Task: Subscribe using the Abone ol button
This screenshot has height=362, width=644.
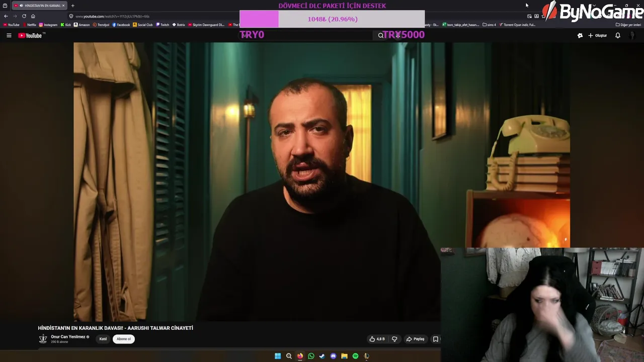Action: [124, 339]
